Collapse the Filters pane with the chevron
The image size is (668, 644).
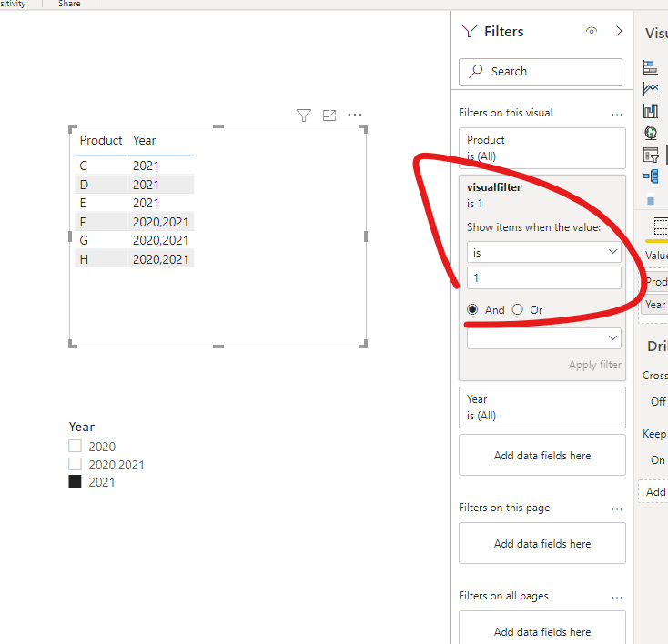(x=619, y=31)
